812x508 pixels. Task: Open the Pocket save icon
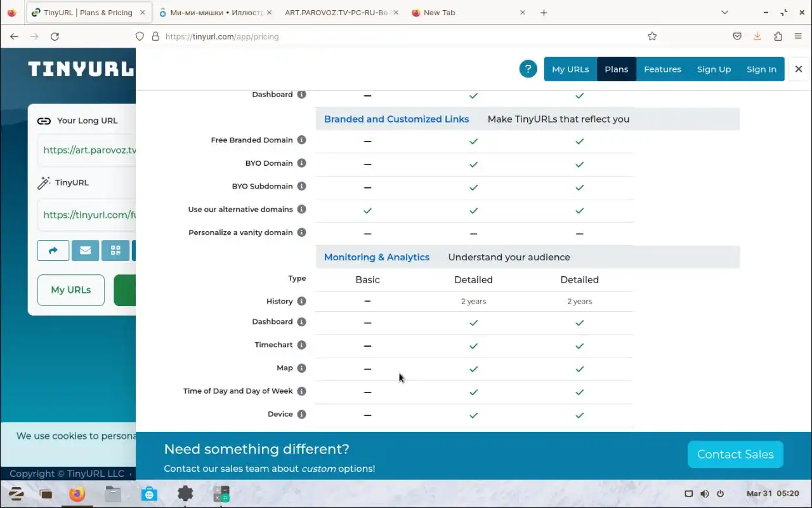737,36
